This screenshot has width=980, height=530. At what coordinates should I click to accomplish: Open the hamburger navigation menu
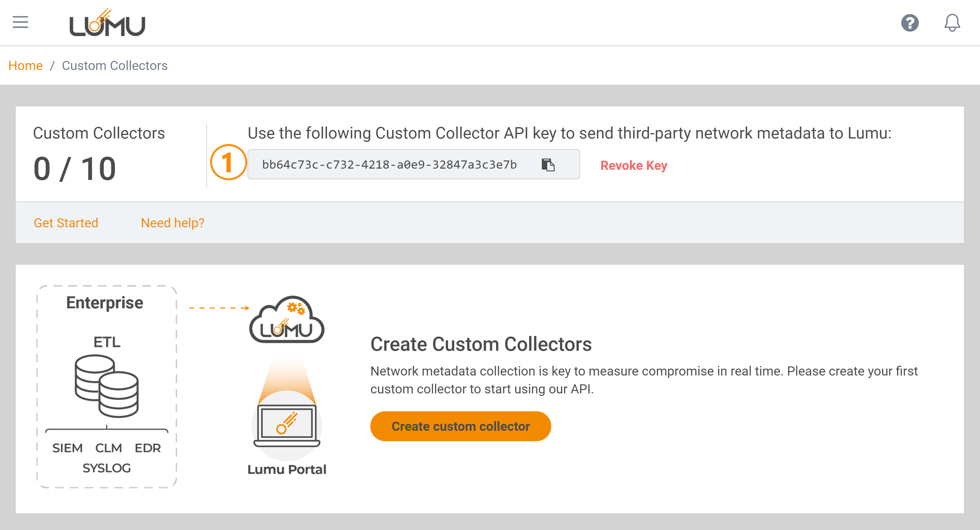click(20, 22)
